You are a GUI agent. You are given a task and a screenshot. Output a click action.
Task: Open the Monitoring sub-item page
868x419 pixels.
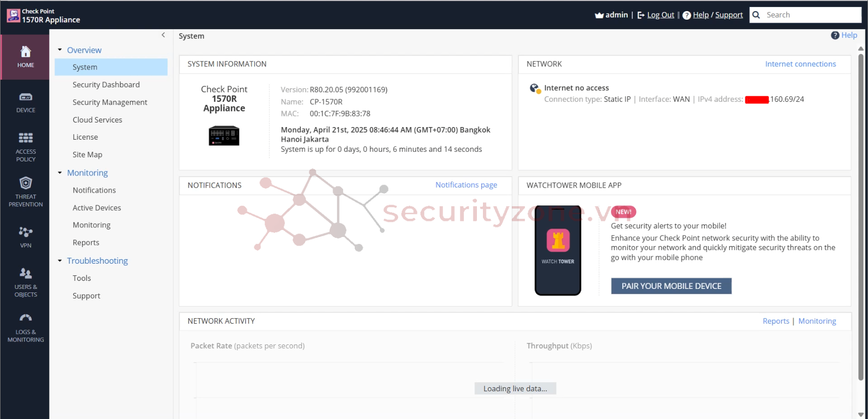point(91,225)
